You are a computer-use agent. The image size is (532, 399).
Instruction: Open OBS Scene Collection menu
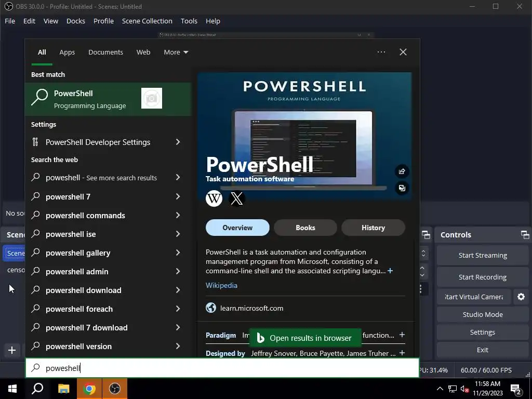pyautogui.click(x=147, y=21)
